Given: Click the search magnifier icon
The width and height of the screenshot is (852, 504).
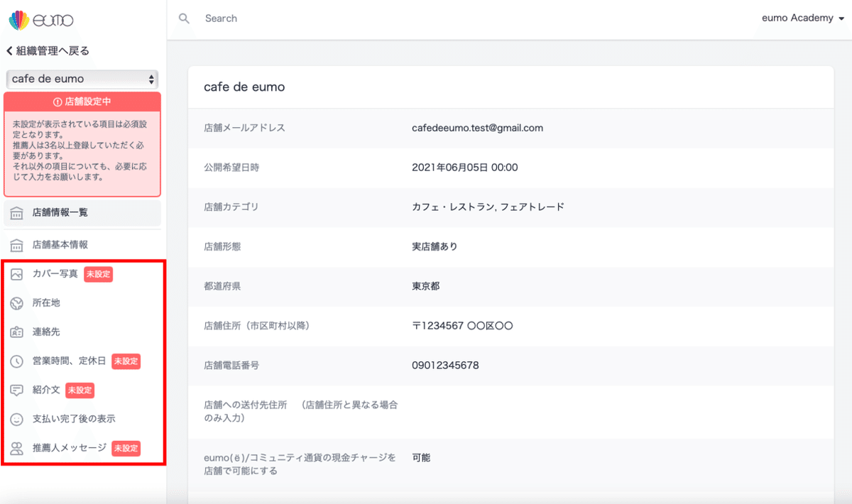Looking at the screenshot, I should pyautogui.click(x=185, y=18).
